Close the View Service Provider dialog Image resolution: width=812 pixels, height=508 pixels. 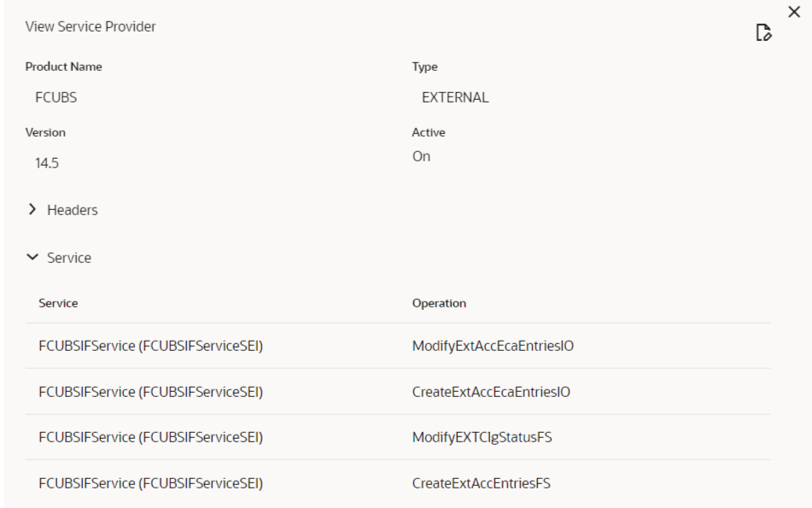pos(794,12)
